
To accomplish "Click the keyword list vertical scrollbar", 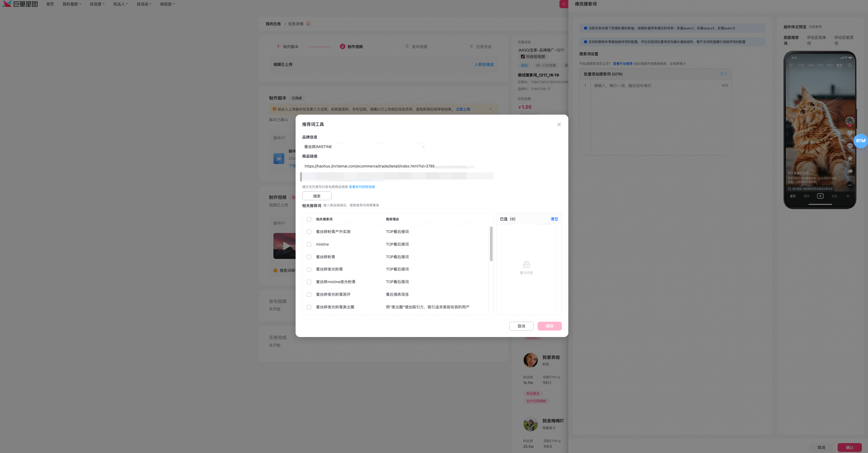I will 491,244.
